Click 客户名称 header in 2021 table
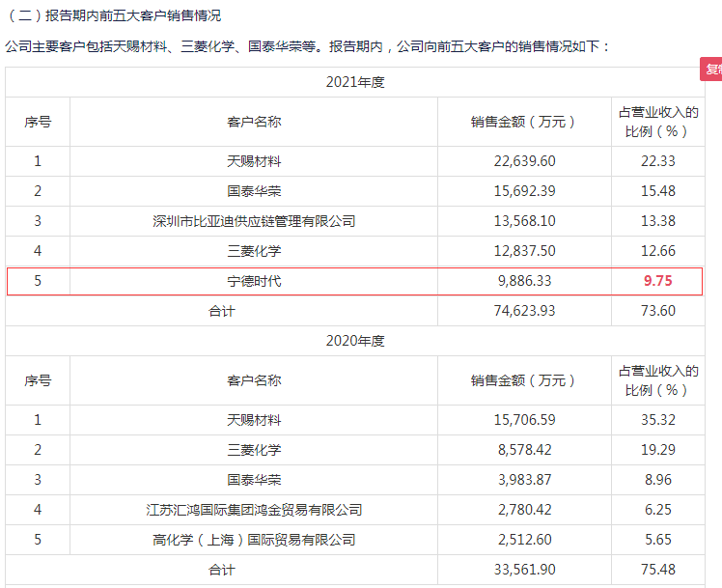Viewport: 722px width, 588px height. pos(254,122)
